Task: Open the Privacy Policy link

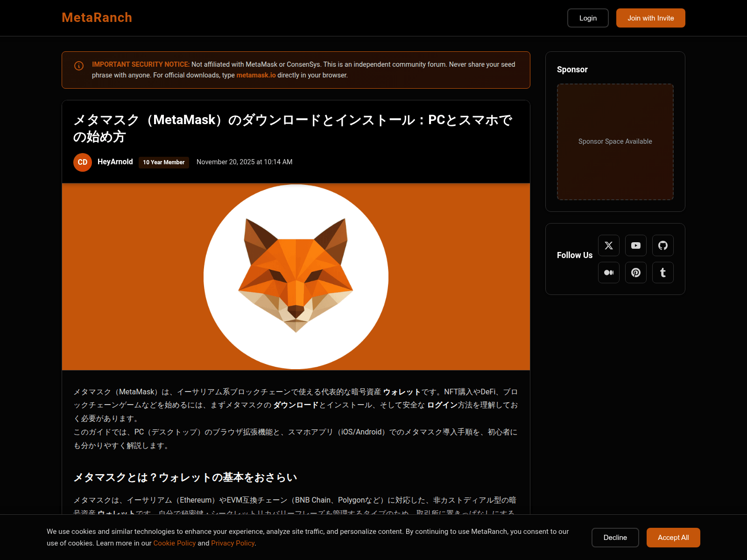Action: point(233,543)
